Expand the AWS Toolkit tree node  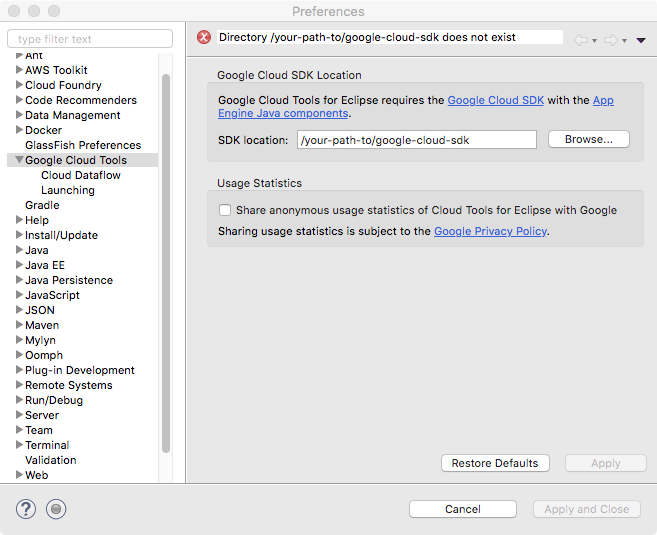coord(19,70)
